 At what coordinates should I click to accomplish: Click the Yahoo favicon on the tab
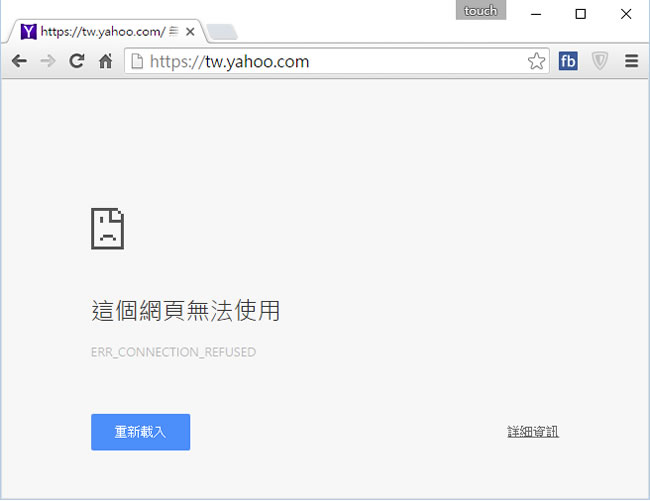pyautogui.click(x=29, y=31)
